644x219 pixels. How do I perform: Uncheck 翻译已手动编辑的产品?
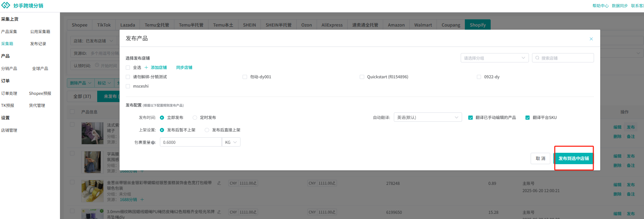(x=470, y=118)
